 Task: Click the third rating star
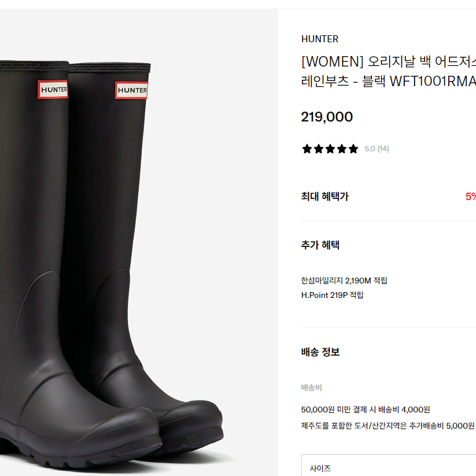330,149
